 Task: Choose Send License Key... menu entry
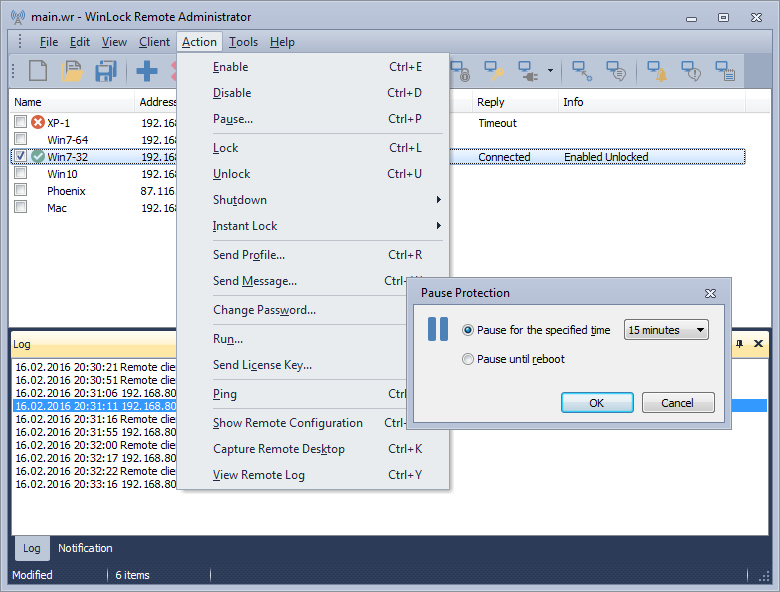coord(292,365)
